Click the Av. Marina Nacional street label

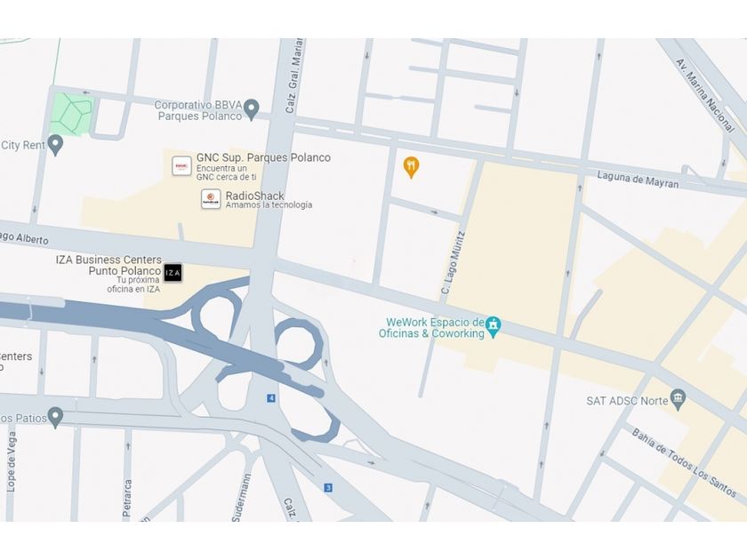705,95
